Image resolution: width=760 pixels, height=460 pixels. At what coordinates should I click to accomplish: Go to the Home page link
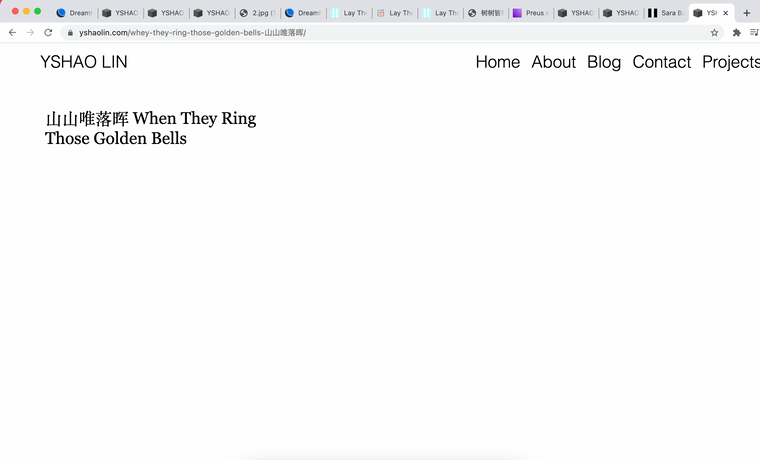pos(497,62)
